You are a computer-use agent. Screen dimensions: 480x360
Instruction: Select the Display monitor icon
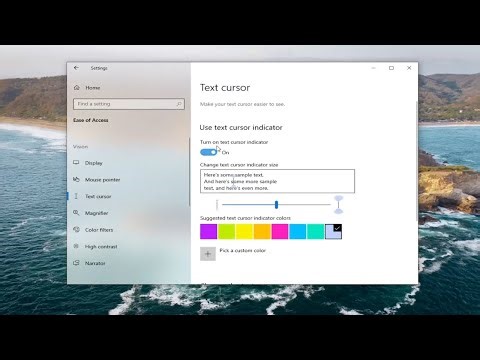click(x=76, y=163)
